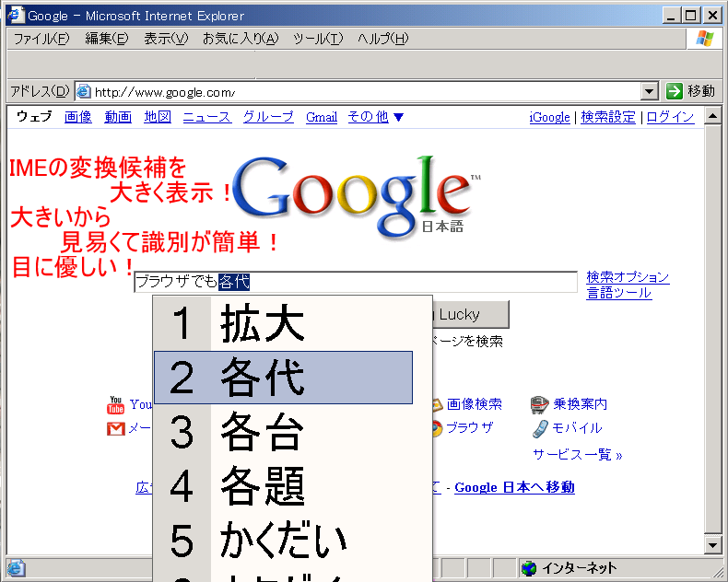Click the インターネット zone globe icon

[528, 568]
